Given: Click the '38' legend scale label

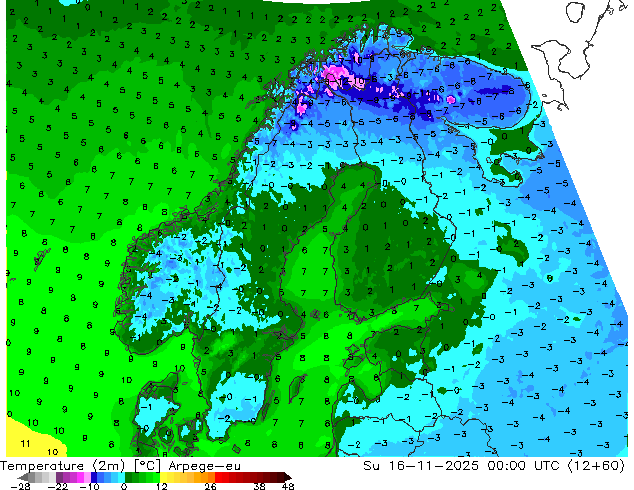Looking at the screenshot, I should 260,486.
